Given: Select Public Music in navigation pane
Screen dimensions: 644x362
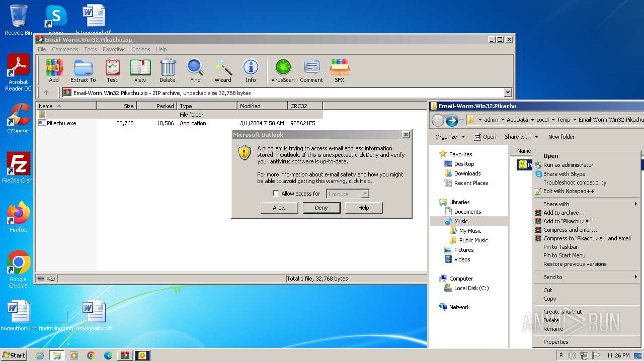Looking at the screenshot, I should click(x=473, y=240).
